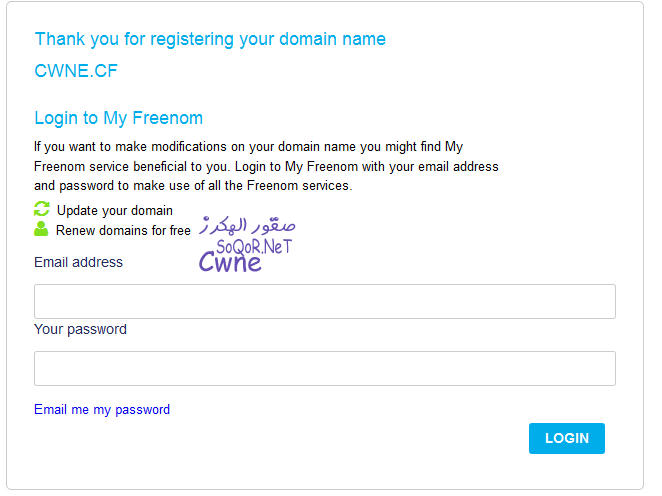Click the blue LOGIN button
This screenshot has width=662, height=496.
(567, 438)
